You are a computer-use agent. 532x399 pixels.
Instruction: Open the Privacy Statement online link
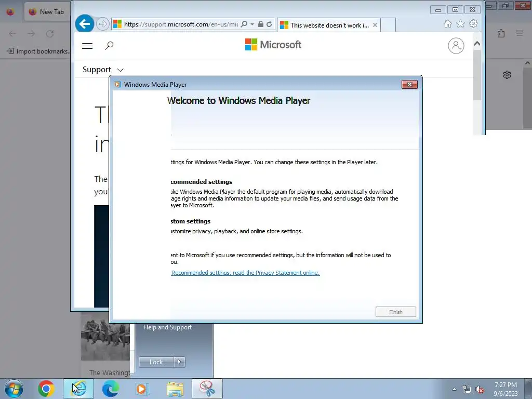pos(245,273)
